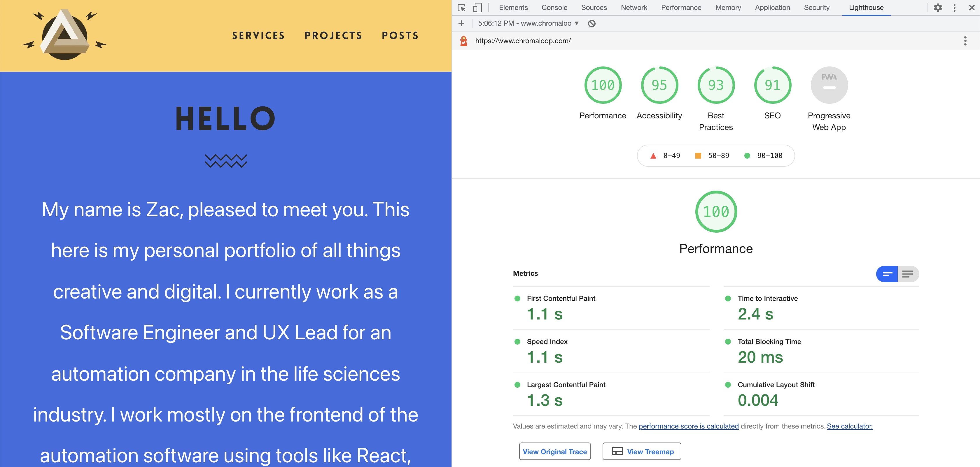980x467 pixels.
Task: Open View Treemap
Action: 641,452
